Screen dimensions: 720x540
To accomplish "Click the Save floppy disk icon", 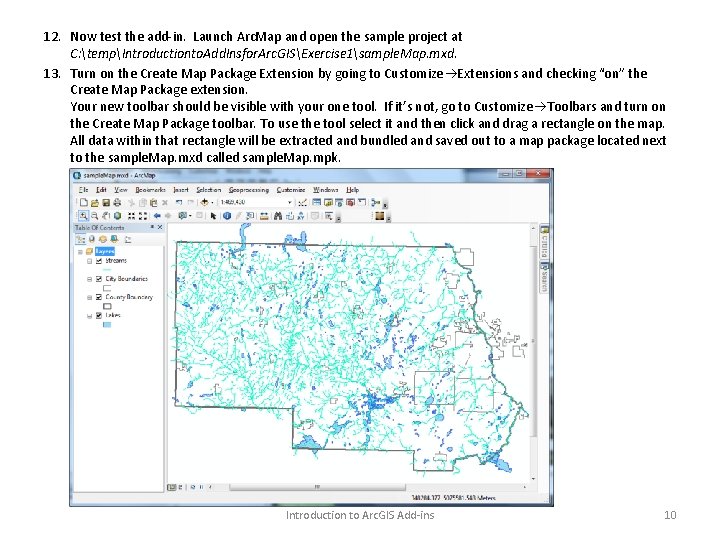I will (106, 202).
